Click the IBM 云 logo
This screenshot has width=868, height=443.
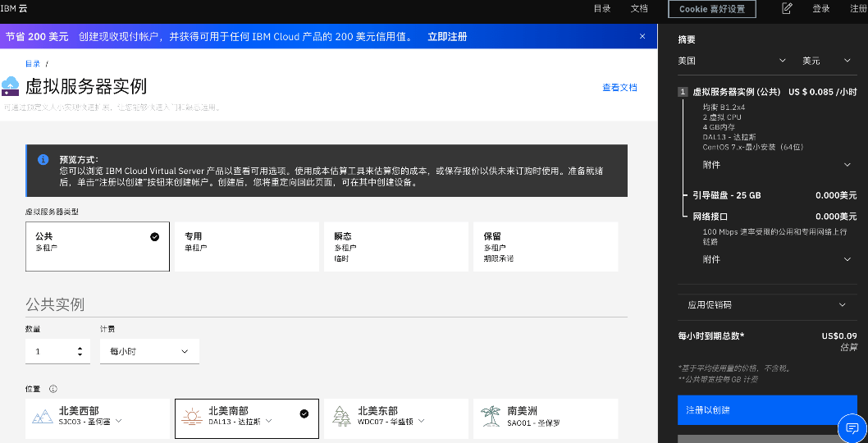pyautogui.click(x=14, y=7)
